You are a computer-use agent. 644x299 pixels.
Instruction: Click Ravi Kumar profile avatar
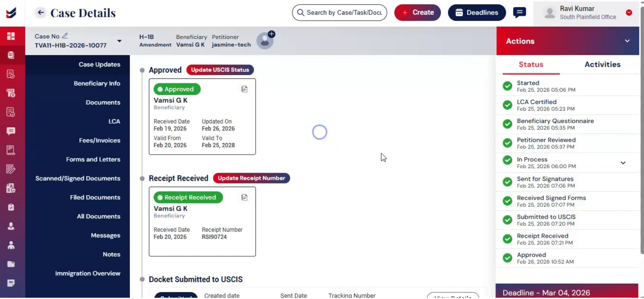pos(550,13)
